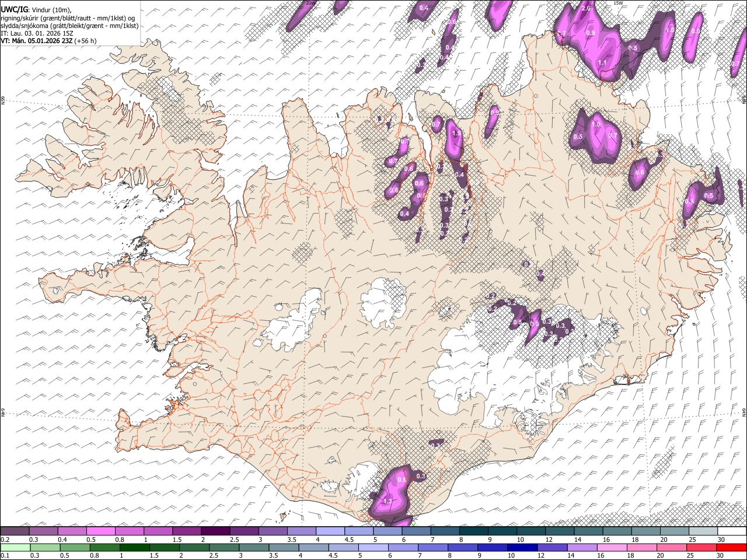Viewport: 747px width, 560px height.
Task: Click the 'rigning/skúrir' legend description line
Action: [x=68, y=18]
